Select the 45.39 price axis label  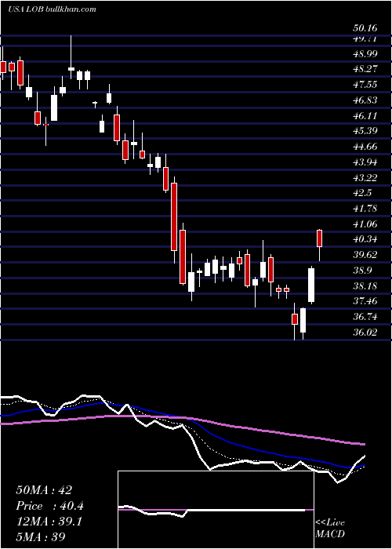click(x=365, y=131)
